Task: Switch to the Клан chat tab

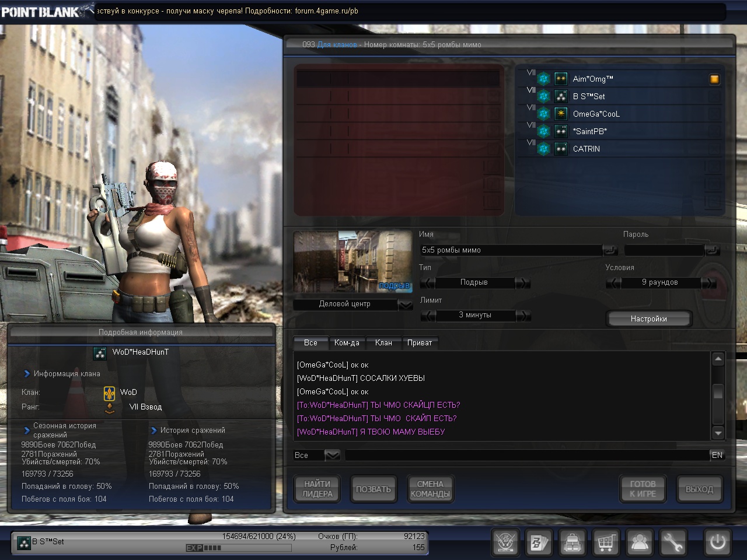Action: 383,343
